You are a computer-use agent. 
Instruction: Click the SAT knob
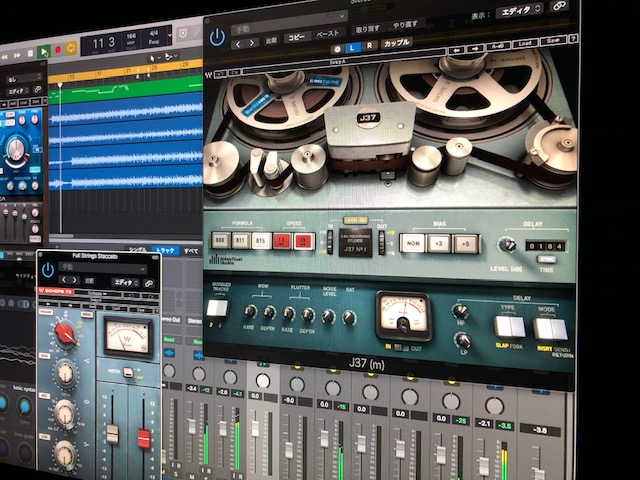(349, 317)
